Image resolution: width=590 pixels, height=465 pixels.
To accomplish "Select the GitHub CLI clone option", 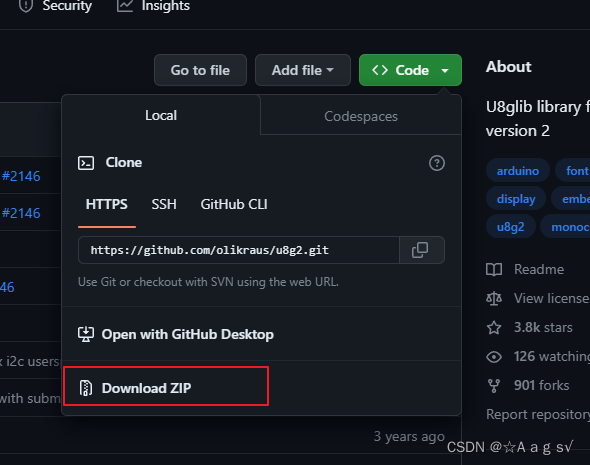I will tap(234, 204).
